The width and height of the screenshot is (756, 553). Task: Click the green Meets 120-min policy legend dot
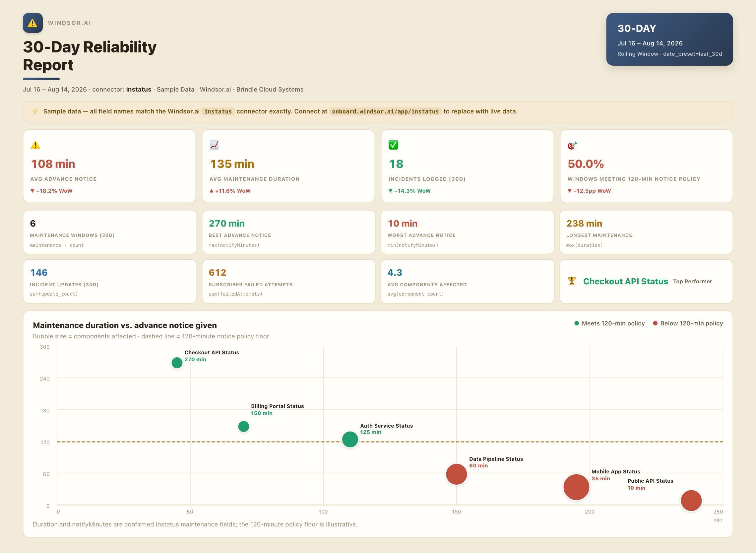tap(576, 323)
